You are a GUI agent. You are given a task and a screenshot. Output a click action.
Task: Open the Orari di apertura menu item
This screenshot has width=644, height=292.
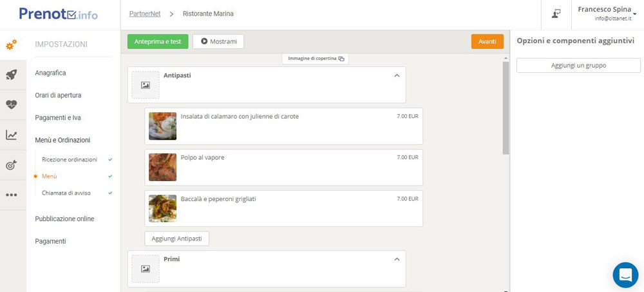[x=58, y=95]
